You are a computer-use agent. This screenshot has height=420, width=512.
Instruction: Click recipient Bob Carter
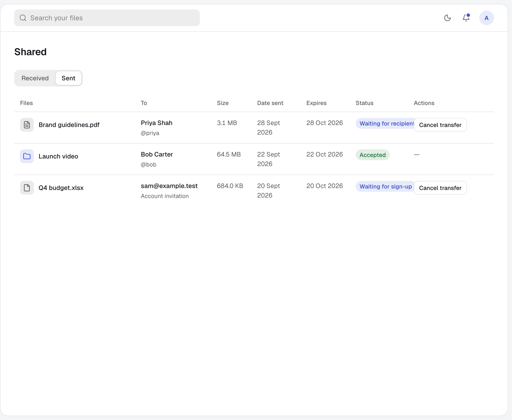[x=157, y=154]
